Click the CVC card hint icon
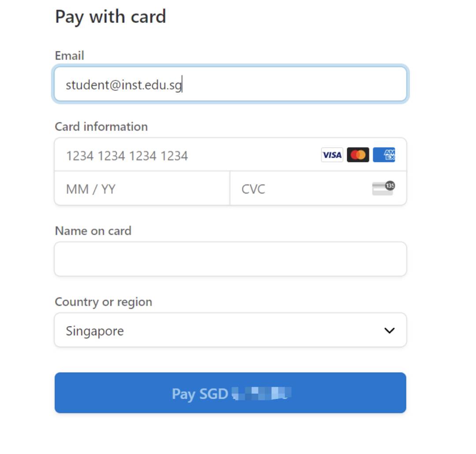476x454 pixels. (383, 188)
